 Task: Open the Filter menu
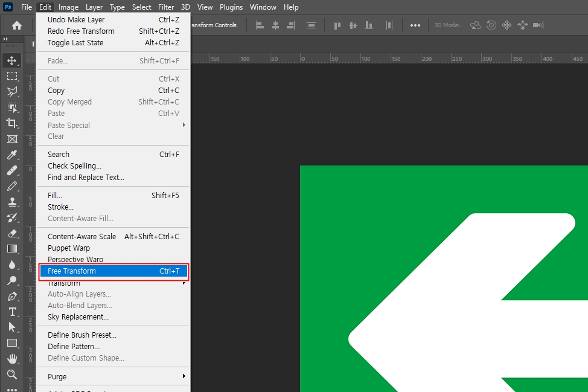(166, 7)
